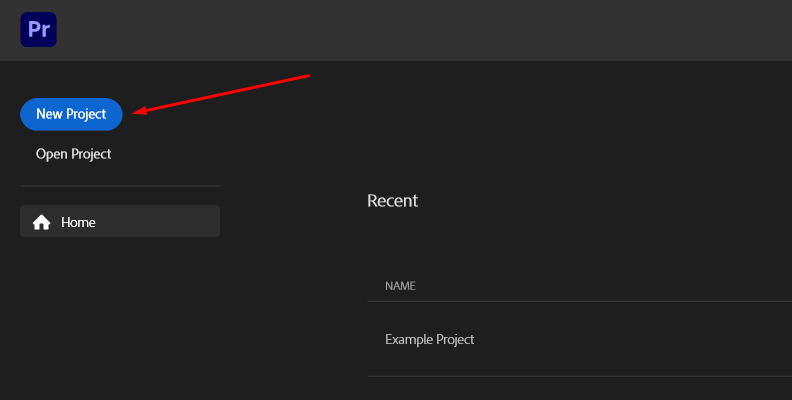The height and width of the screenshot is (400, 792).
Task: Create a new project with the blue button
Action: click(x=71, y=114)
